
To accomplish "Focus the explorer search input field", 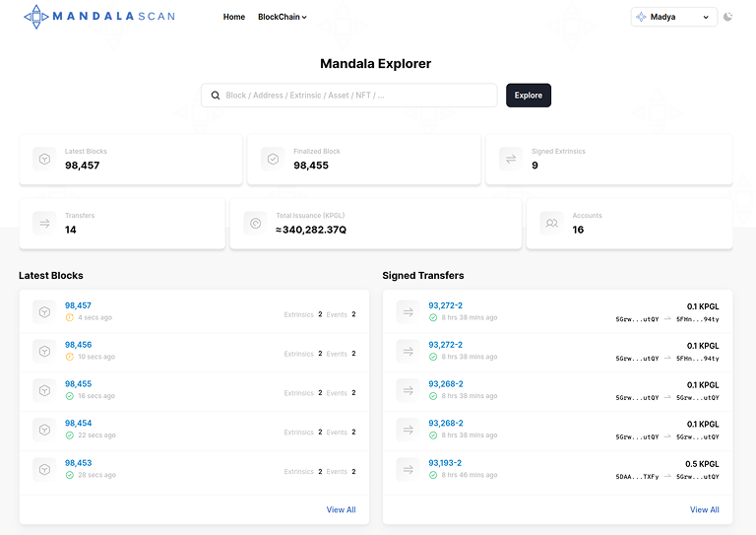I will [x=354, y=96].
